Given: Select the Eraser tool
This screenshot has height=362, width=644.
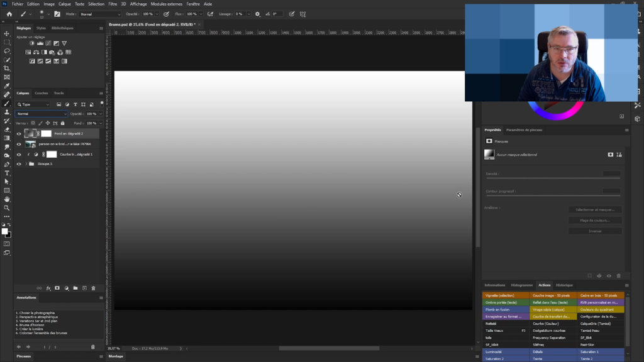Looking at the screenshot, I should pos(6,129).
